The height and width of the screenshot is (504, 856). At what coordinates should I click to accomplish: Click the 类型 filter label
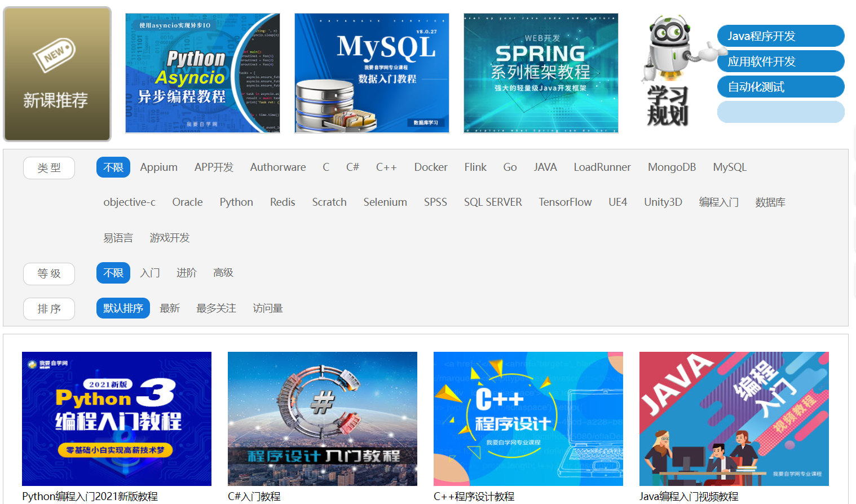[49, 168]
